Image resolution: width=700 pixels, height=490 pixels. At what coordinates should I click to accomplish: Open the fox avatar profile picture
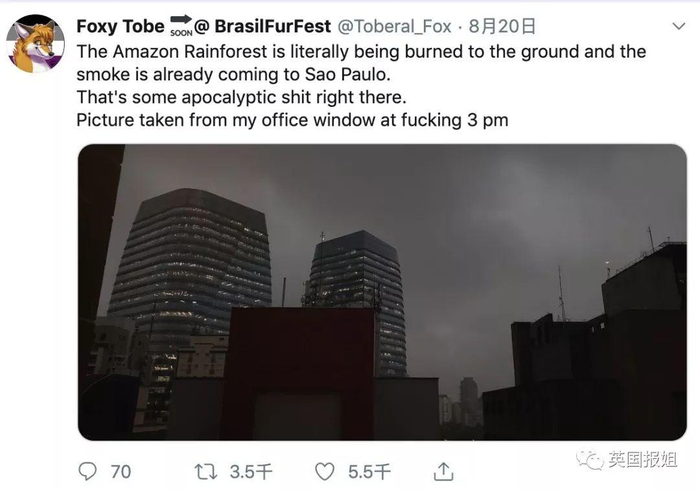(36, 43)
